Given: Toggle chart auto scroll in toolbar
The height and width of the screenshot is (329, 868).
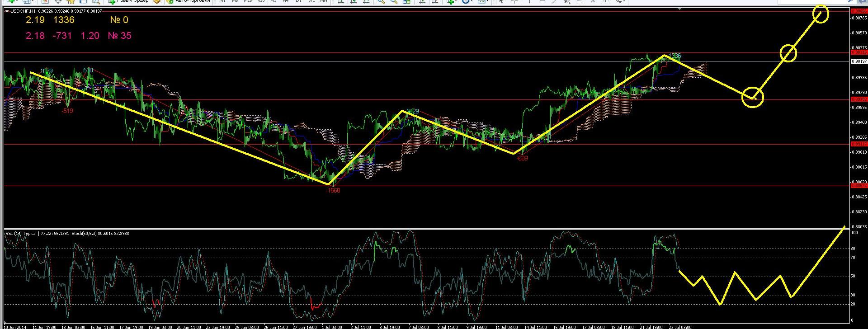Looking at the screenshot, I should coord(422,1).
